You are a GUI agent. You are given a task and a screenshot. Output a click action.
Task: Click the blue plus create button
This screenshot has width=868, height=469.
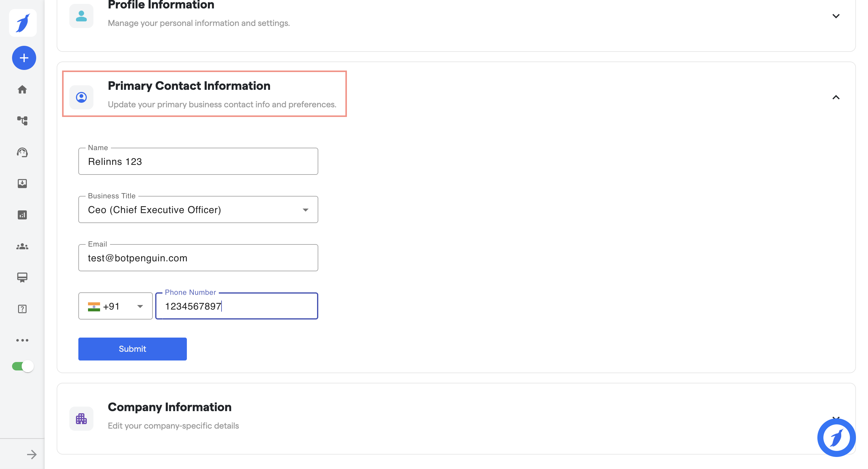pos(24,58)
